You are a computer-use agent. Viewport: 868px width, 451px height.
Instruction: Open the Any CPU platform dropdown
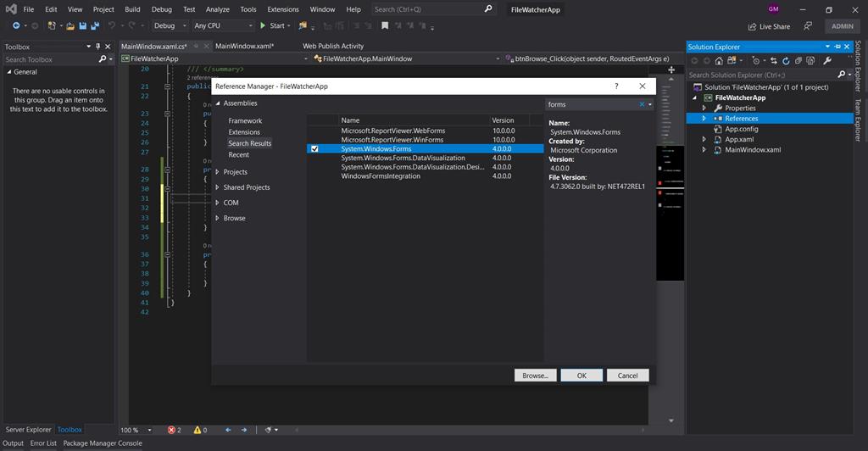(223, 25)
